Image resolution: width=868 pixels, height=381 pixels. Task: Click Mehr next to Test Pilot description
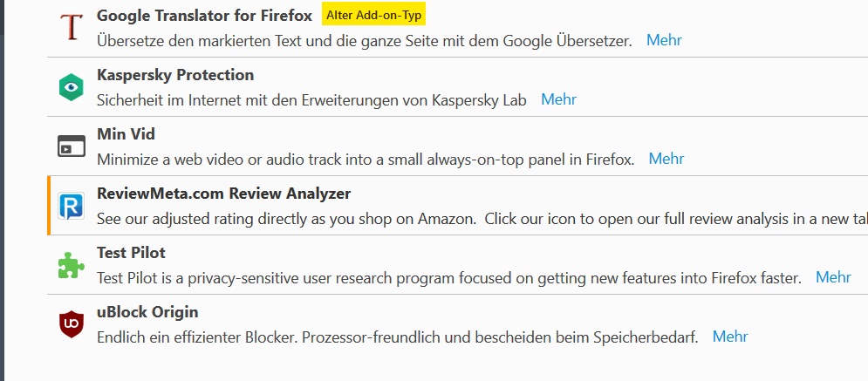coord(833,277)
